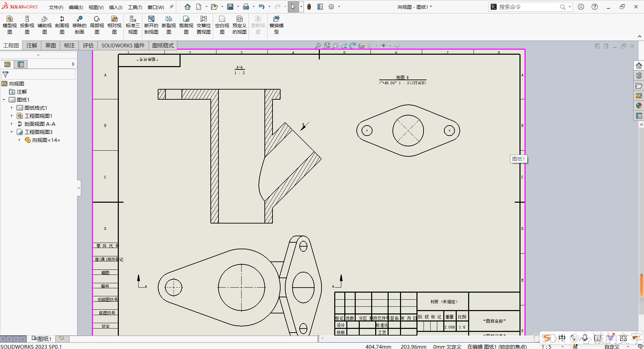Add a new sheet with the add-sheet tab icon
Image resolution: width=644 pixels, height=349 pixels.
click(x=62, y=339)
